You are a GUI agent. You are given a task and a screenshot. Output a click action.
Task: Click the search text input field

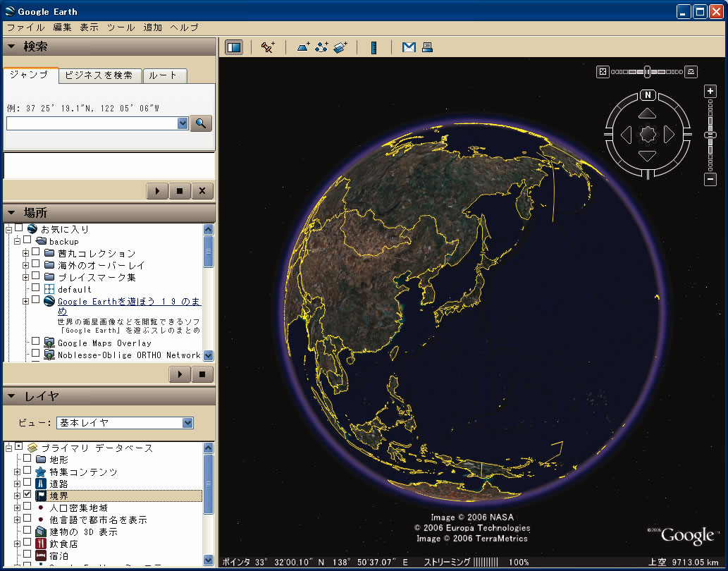click(x=92, y=123)
